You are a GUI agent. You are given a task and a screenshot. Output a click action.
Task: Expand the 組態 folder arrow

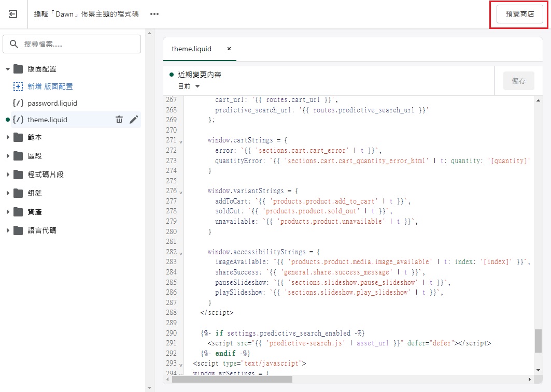click(8, 193)
